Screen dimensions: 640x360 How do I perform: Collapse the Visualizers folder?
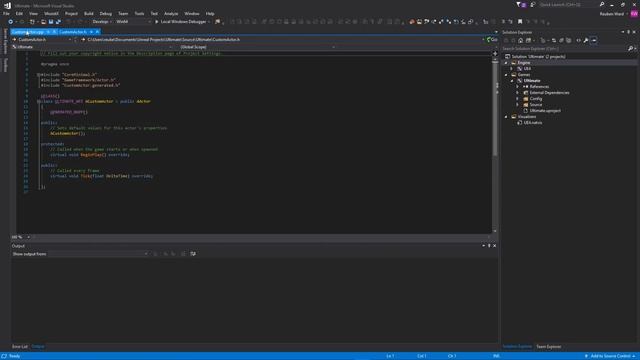506,117
